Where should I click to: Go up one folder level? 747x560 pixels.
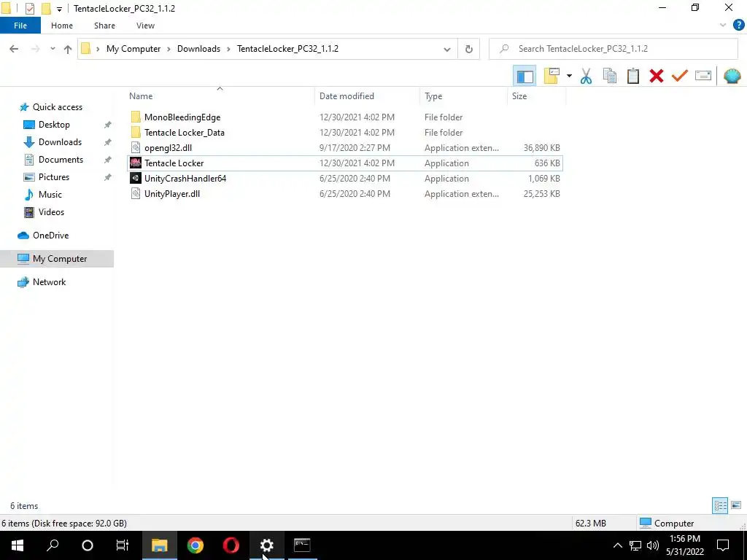pyautogui.click(x=68, y=49)
